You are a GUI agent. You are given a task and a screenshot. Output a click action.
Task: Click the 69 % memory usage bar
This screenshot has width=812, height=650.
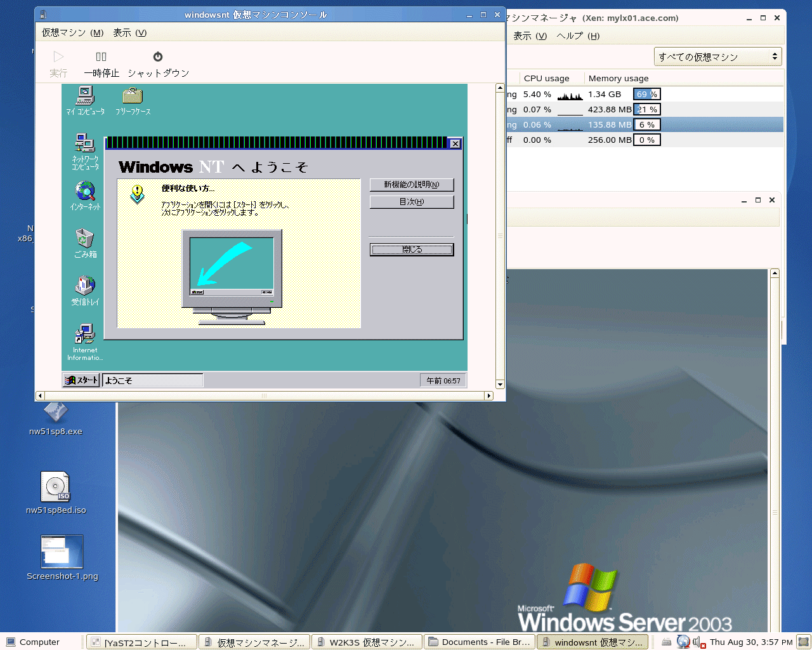click(x=647, y=94)
